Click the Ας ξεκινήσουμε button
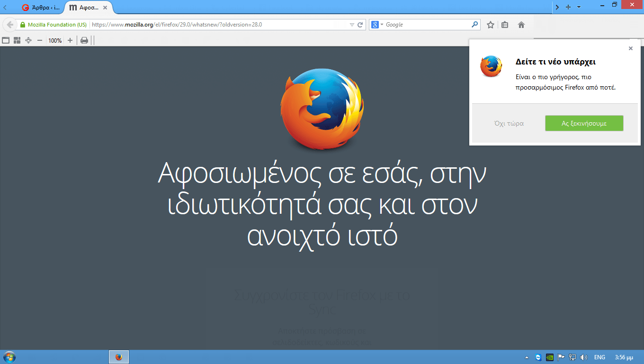Viewport: 644px width, 364px height. click(x=584, y=123)
